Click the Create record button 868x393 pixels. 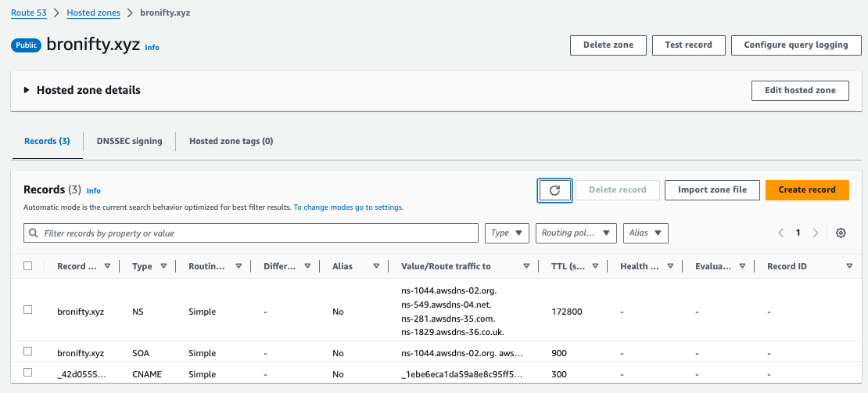click(x=807, y=190)
